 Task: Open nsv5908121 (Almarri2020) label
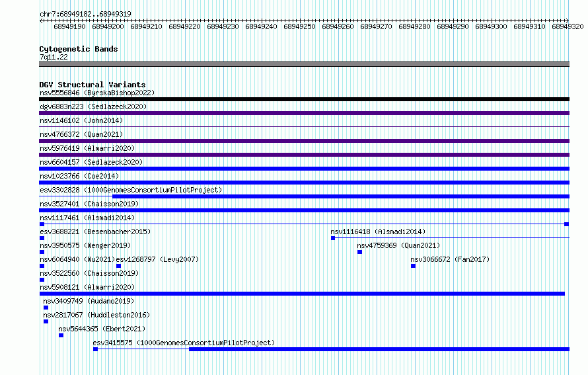pos(87,287)
